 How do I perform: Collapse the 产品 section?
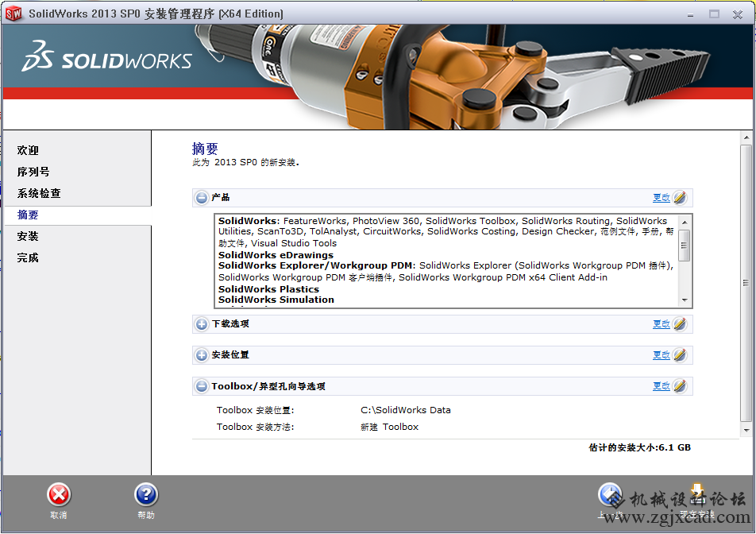[202, 198]
